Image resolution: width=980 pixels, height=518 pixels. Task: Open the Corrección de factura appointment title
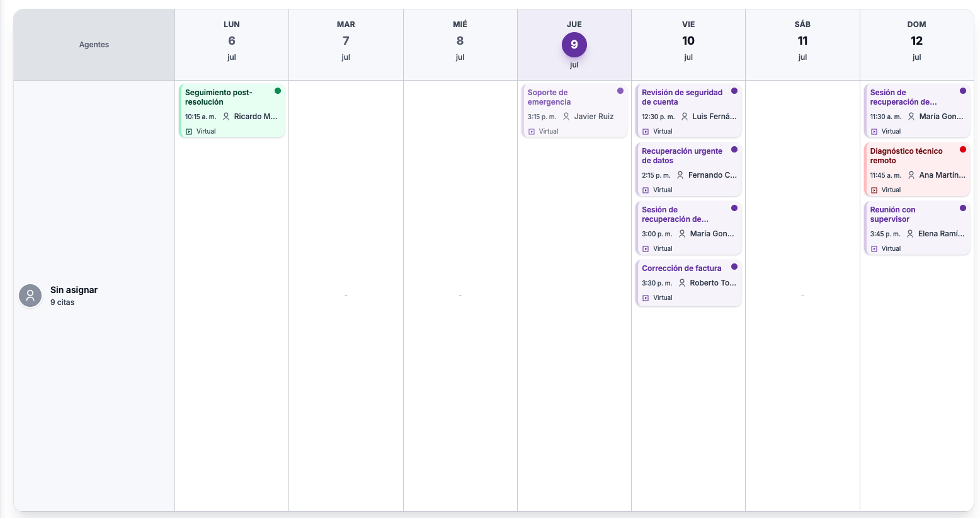(681, 268)
